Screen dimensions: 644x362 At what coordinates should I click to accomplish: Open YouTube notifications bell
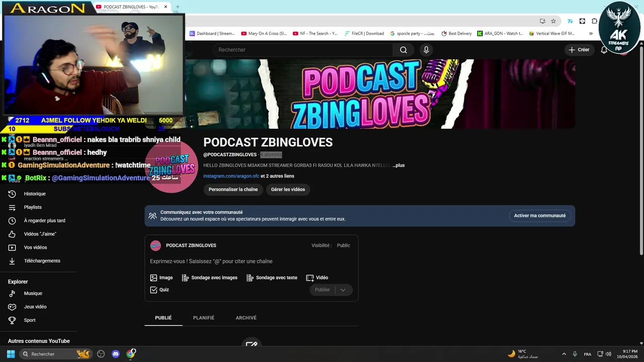[x=604, y=50]
